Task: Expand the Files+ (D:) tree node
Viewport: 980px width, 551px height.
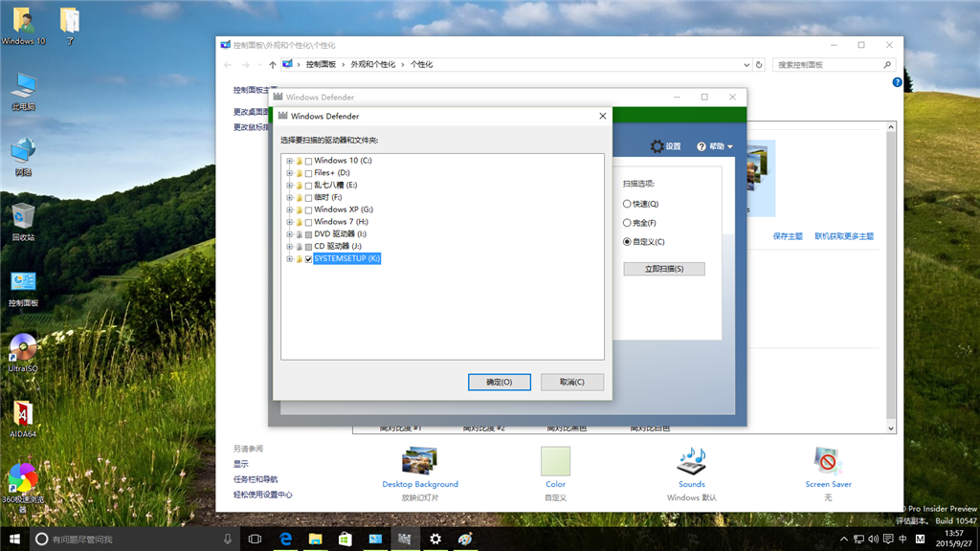Action: [x=289, y=173]
